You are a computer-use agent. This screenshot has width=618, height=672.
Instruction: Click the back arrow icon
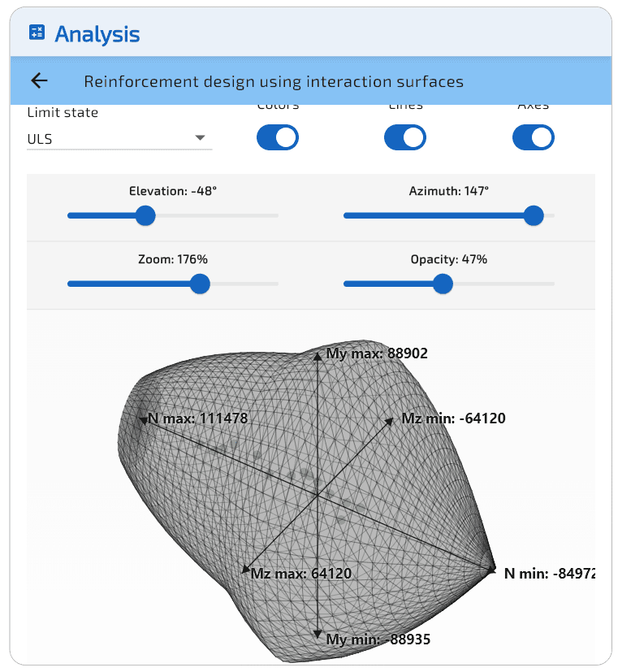coord(39,80)
